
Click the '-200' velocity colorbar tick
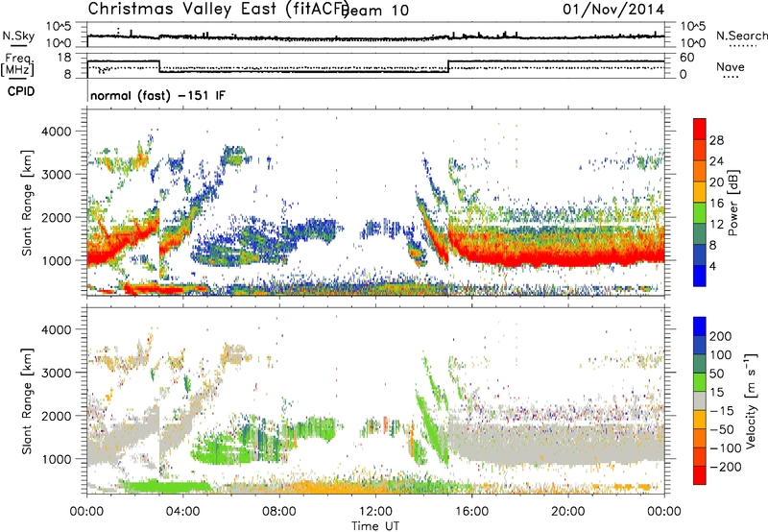click(726, 467)
